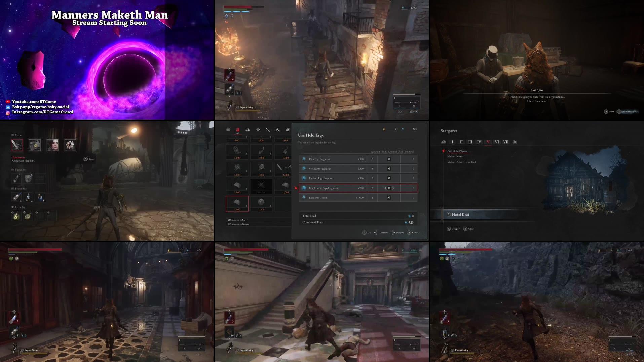
Task: Click the Dim Ergo Chunk amount used field
Action: pyautogui.click(x=389, y=198)
